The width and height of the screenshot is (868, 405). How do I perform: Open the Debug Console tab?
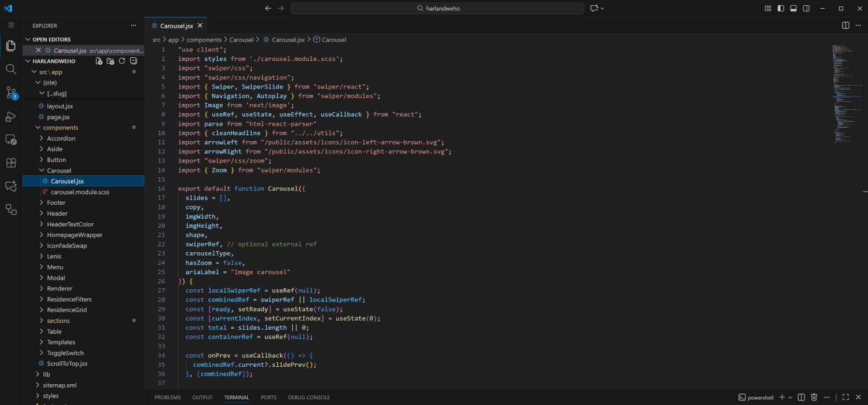tap(309, 397)
